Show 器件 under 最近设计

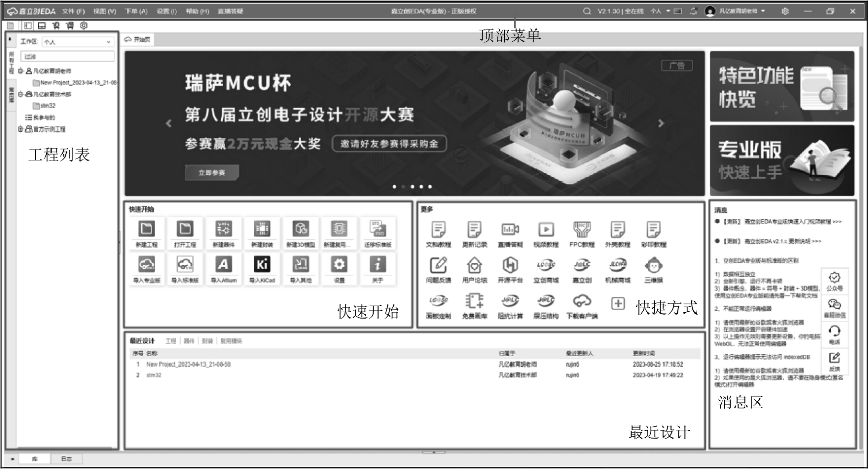tap(189, 341)
